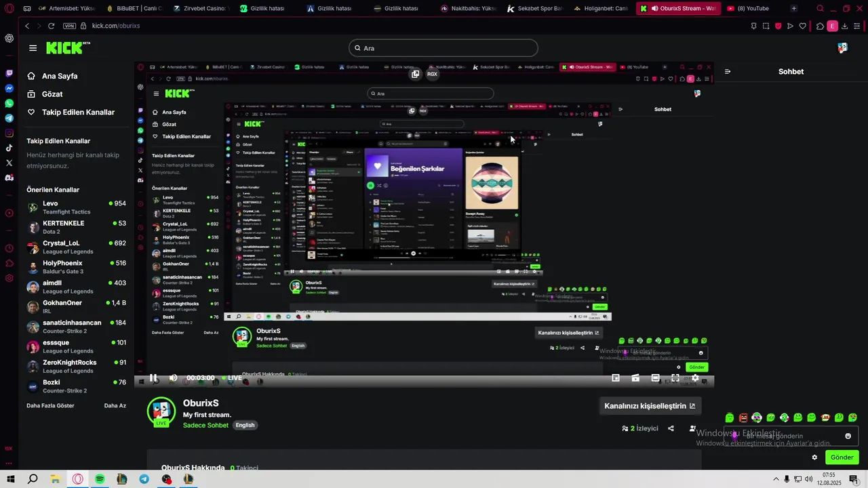Image resolution: width=868 pixels, height=488 pixels.
Task: Toggle theater mode on video player
Action: click(x=655, y=378)
